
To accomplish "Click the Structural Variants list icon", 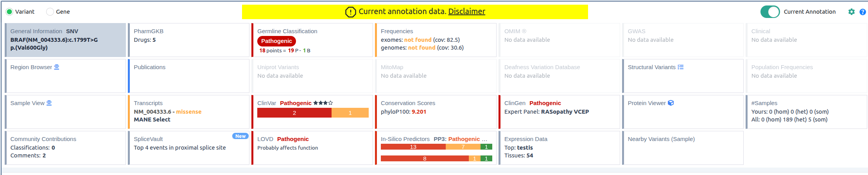I will tap(681, 67).
